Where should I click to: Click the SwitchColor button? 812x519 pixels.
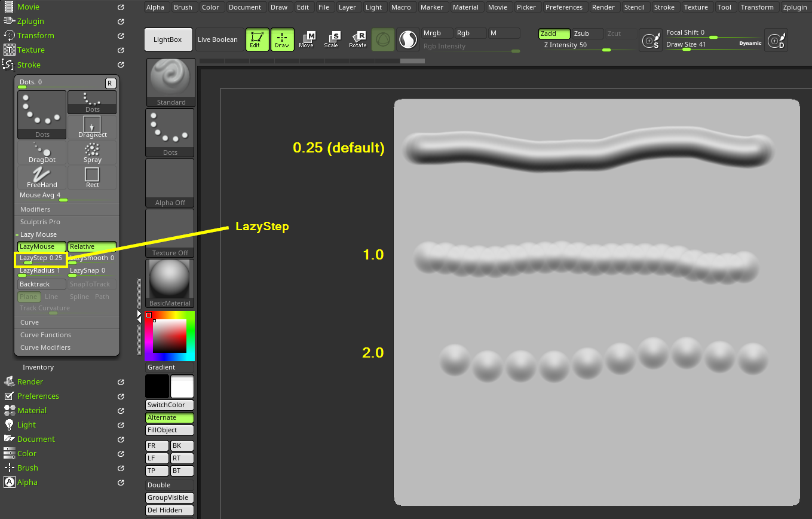pos(170,405)
